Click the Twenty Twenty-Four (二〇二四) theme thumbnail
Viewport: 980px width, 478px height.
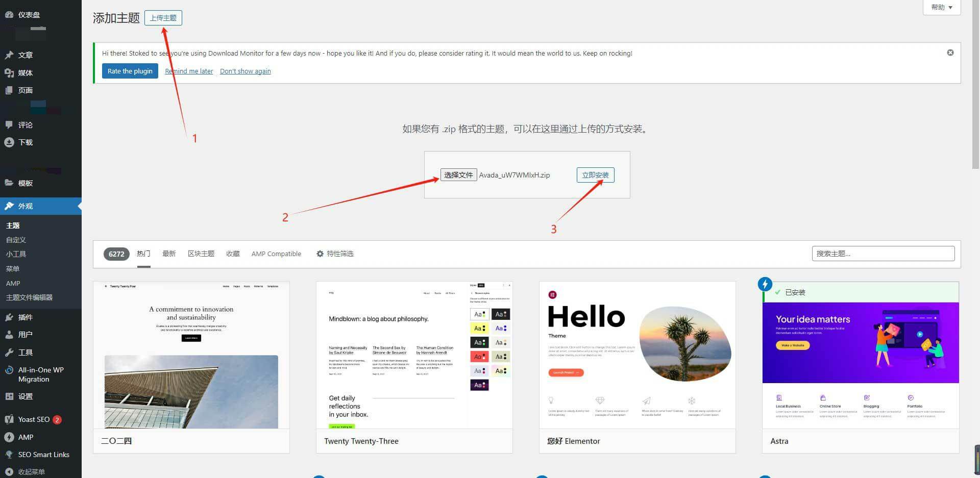(x=191, y=355)
